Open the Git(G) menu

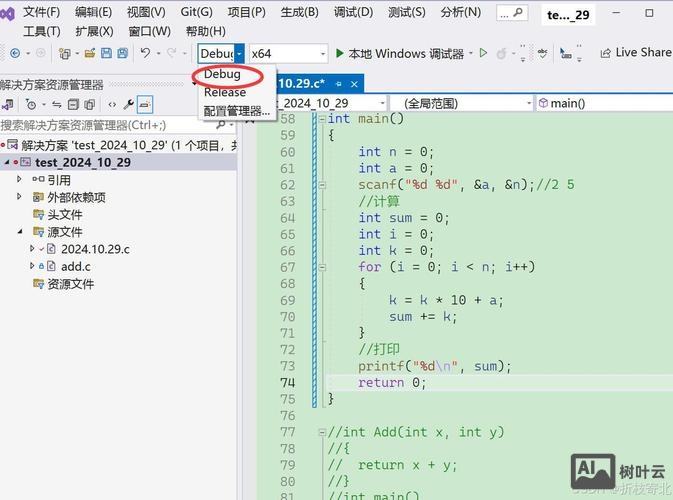click(x=197, y=12)
